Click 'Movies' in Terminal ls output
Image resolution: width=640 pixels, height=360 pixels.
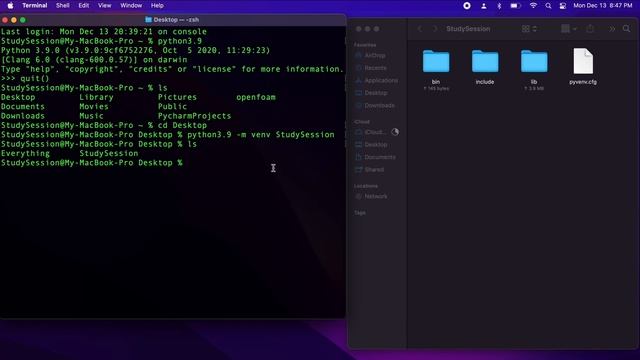pyautogui.click(x=94, y=107)
